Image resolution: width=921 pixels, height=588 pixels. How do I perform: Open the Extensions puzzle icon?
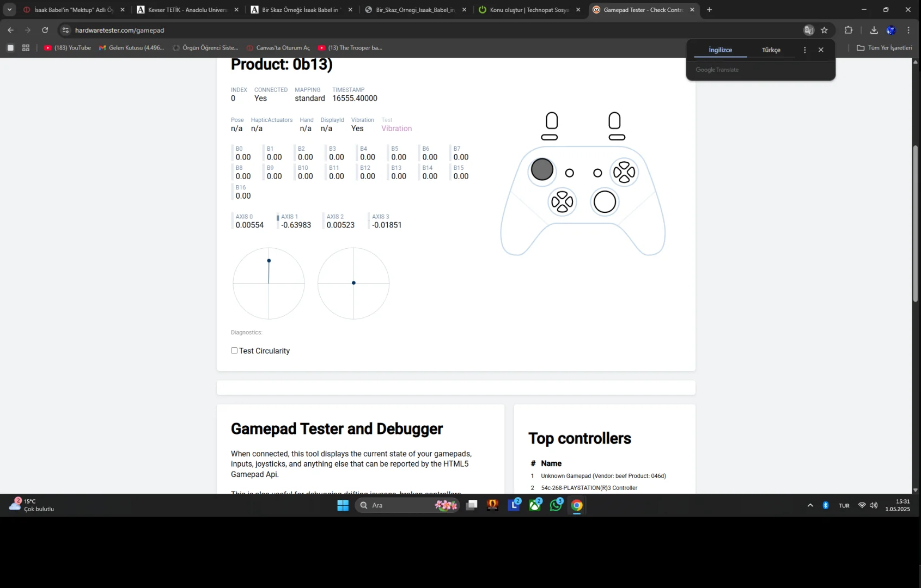pyautogui.click(x=848, y=30)
